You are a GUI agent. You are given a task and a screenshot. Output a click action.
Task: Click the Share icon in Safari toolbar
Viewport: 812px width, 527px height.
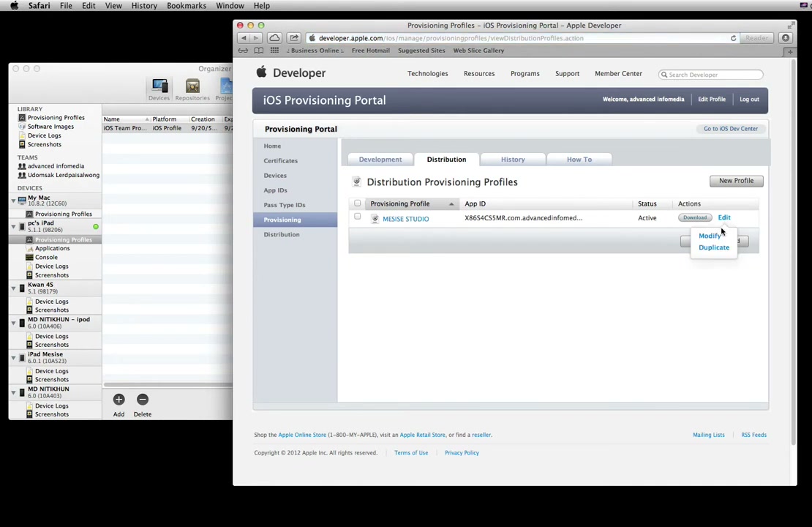click(x=293, y=38)
